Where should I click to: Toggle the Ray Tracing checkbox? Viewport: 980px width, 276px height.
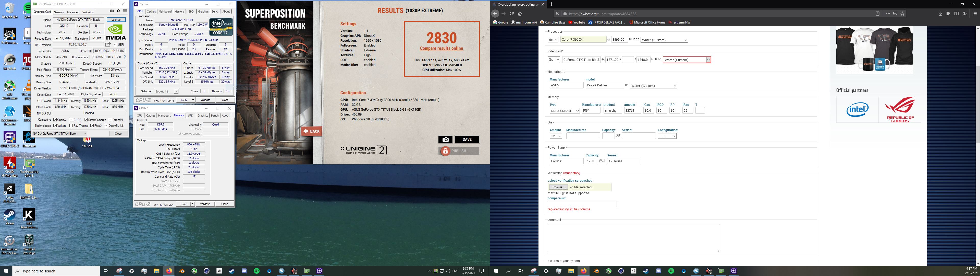tap(71, 125)
